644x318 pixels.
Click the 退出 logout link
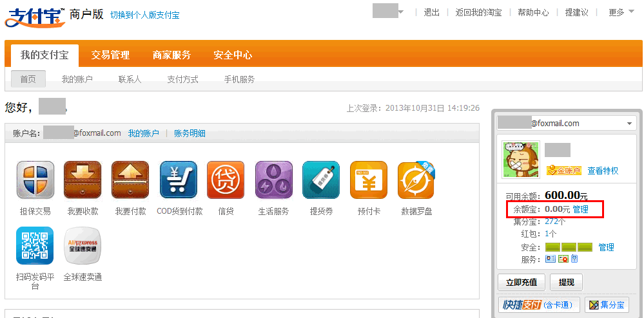(432, 12)
